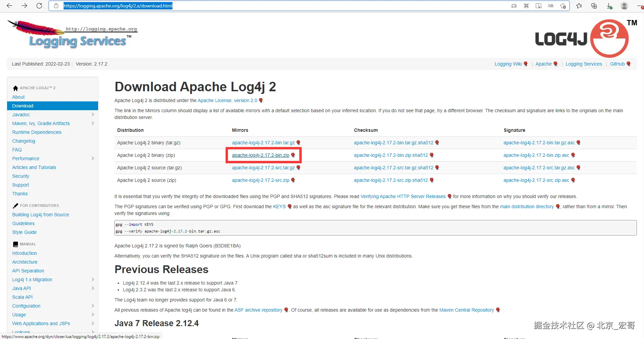Image resolution: width=644 pixels, height=339 pixels.
Task: Open the Style Guide link
Action: [x=24, y=232]
